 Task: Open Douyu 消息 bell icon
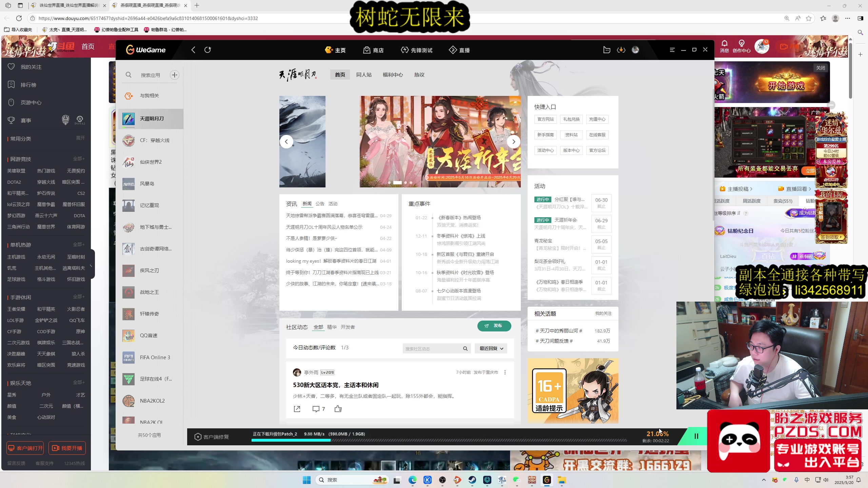(x=724, y=46)
